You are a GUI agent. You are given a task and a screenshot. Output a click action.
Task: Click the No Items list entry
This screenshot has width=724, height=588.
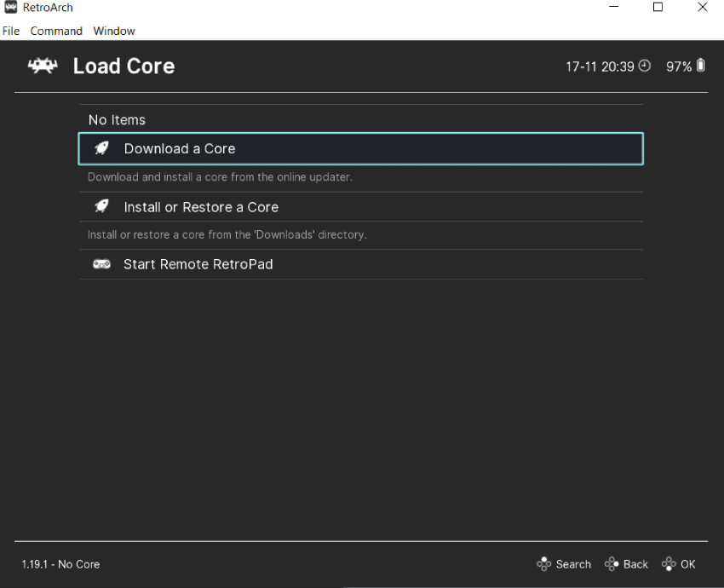(x=117, y=120)
